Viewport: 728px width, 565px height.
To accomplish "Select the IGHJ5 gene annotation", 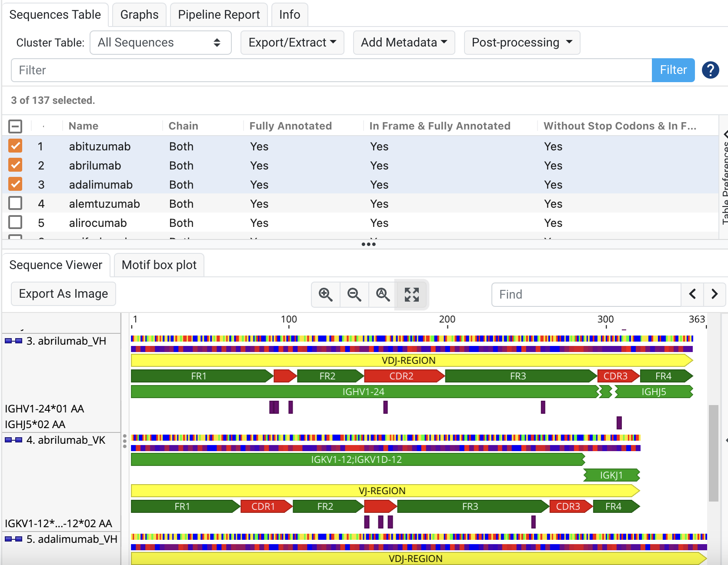I will pyautogui.click(x=654, y=392).
